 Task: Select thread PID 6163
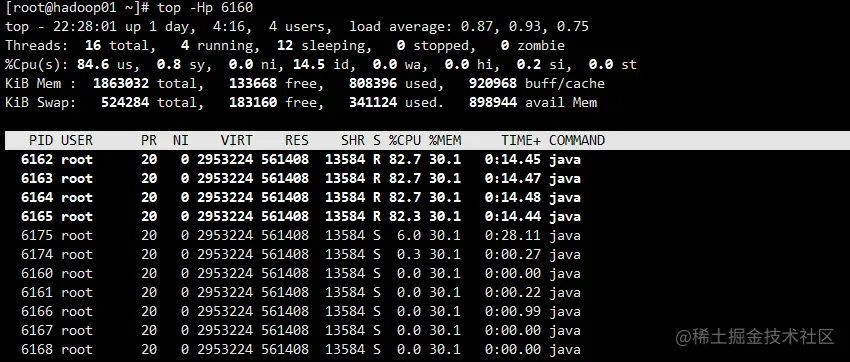[37, 178]
